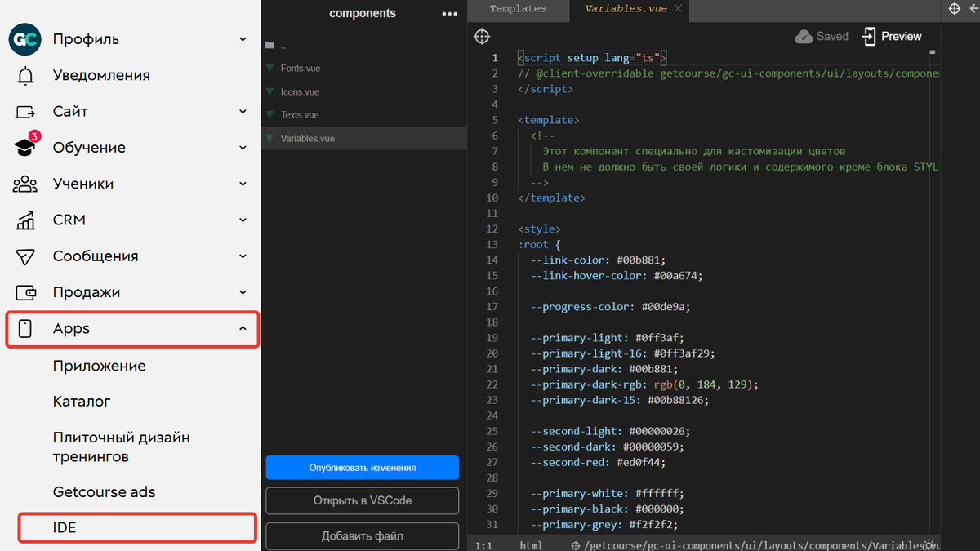Viewport: 980px width, 551px height.
Task: Click Добавить файл button
Action: coord(363,536)
